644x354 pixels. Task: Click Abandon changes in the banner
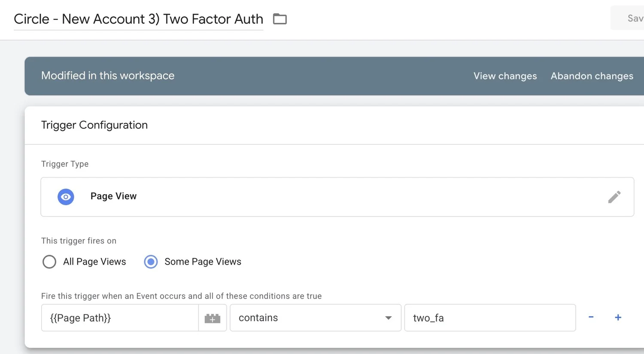coord(592,76)
